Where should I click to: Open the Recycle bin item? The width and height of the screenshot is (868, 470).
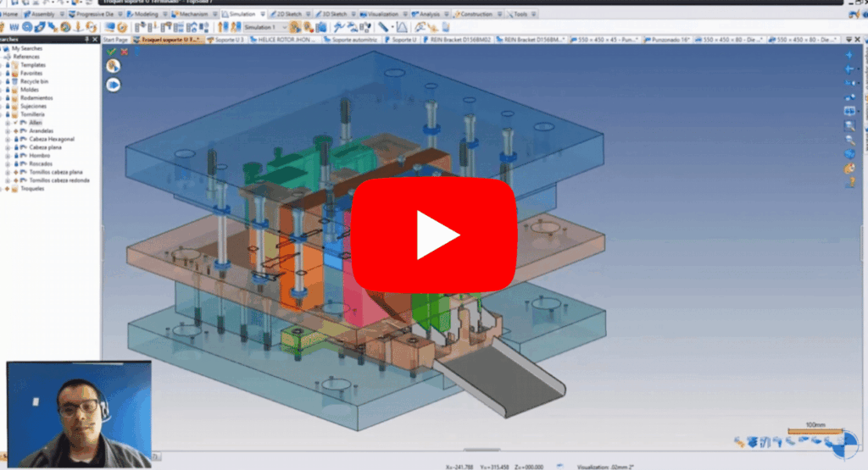tap(34, 81)
